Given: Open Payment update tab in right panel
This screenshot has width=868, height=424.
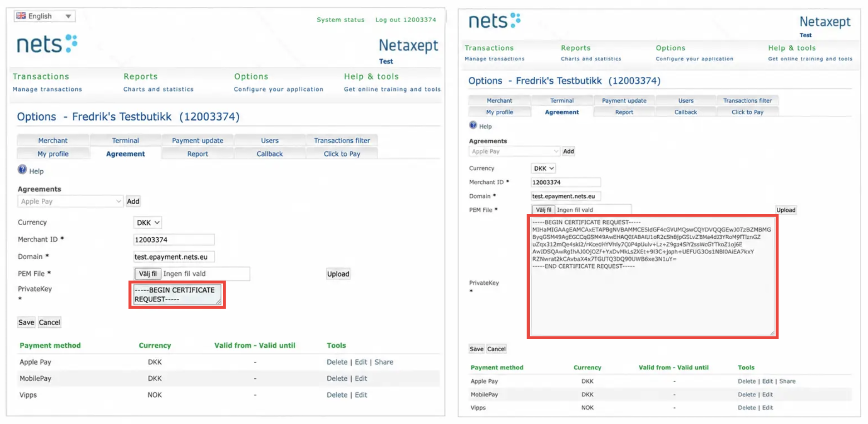Looking at the screenshot, I should [624, 100].
